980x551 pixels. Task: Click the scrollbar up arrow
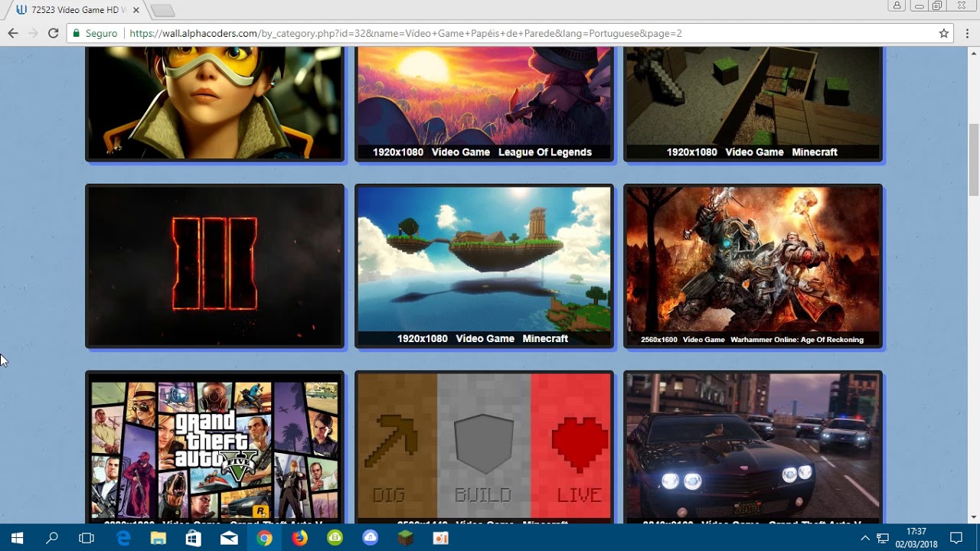973,53
